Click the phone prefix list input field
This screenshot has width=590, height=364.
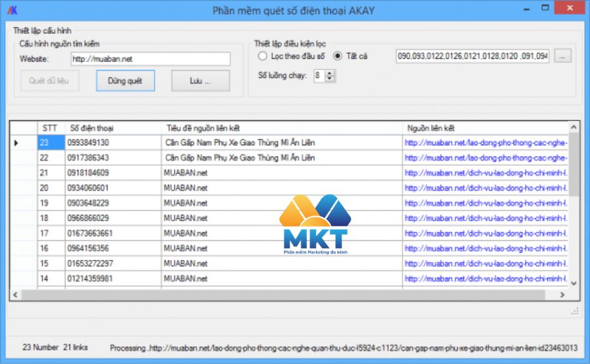pos(472,56)
